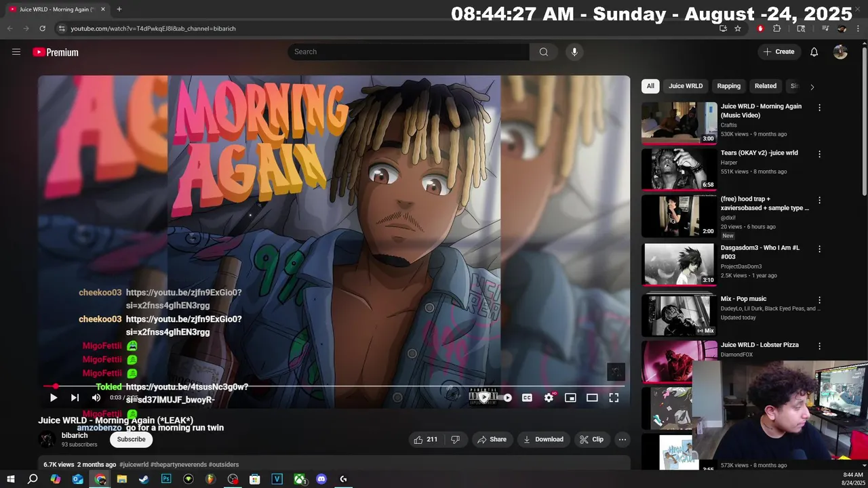Select the Rapping filter chip

(x=729, y=86)
